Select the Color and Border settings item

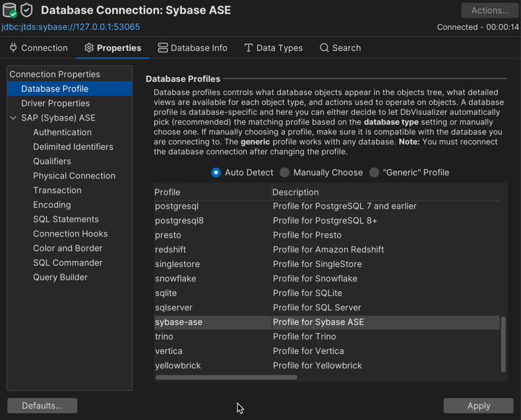point(68,249)
